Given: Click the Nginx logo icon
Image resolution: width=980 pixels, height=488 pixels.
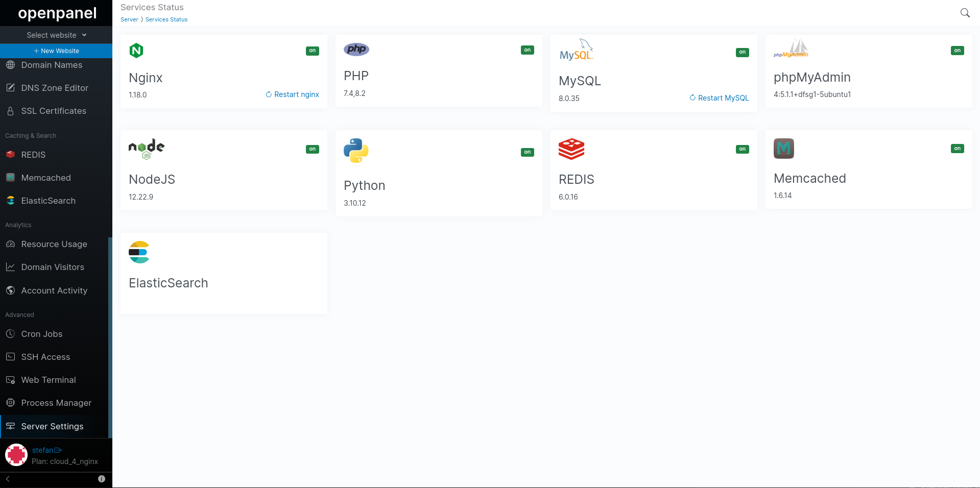Looking at the screenshot, I should [136, 51].
